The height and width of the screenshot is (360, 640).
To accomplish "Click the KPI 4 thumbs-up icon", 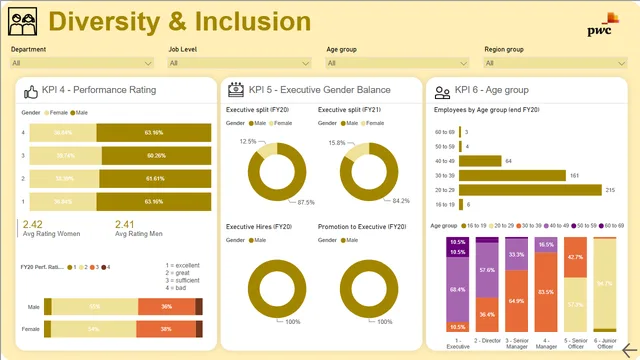I will click(x=31, y=92).
